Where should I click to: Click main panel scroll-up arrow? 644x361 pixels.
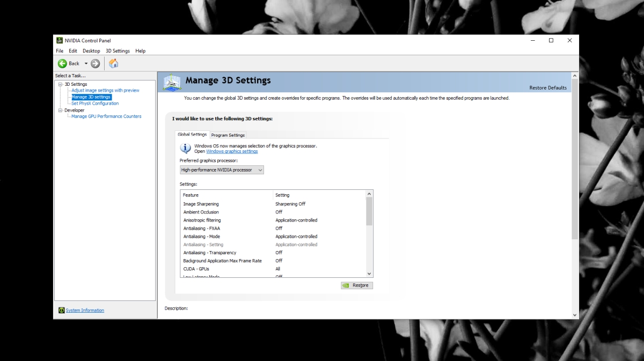pyautogui.click(x=575, y=76)
